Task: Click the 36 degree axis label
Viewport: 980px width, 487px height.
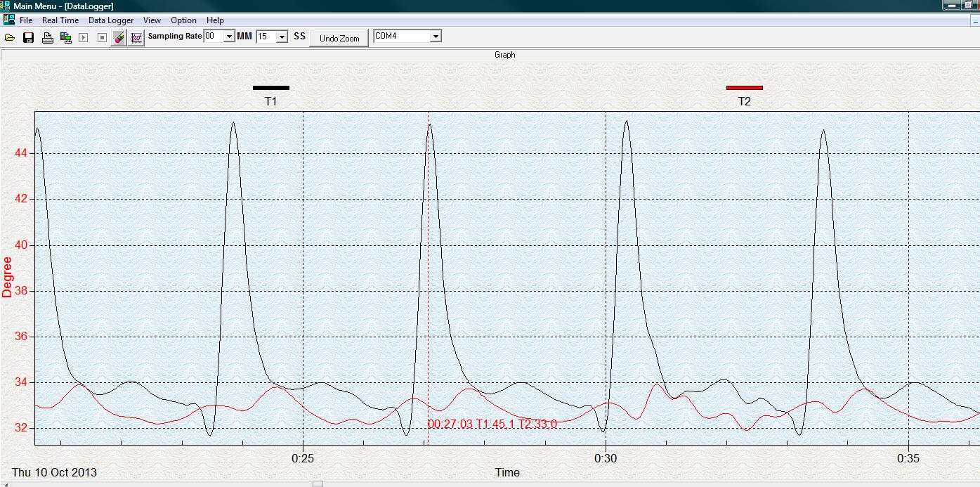Action: tap(20, 337)
